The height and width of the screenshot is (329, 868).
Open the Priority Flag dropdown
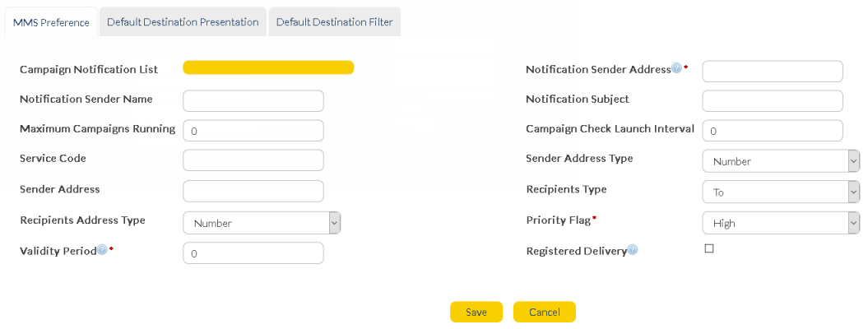[780, 223]
